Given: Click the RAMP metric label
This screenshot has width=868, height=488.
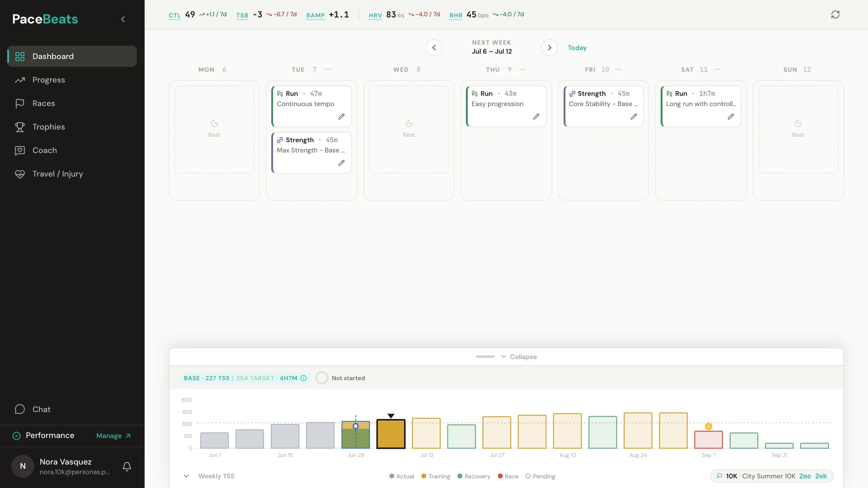Looking at the screenshot, I should (x=315, y=15).
